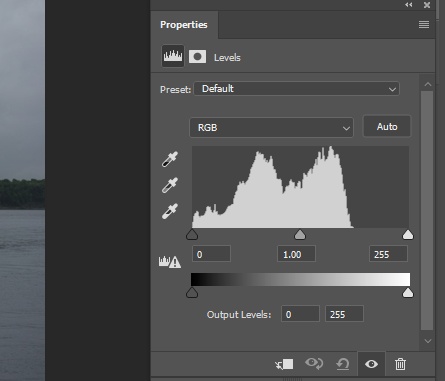Click the histogram display area
The width and height of the screenshot is (445, 381).
(x=300, y=187)
